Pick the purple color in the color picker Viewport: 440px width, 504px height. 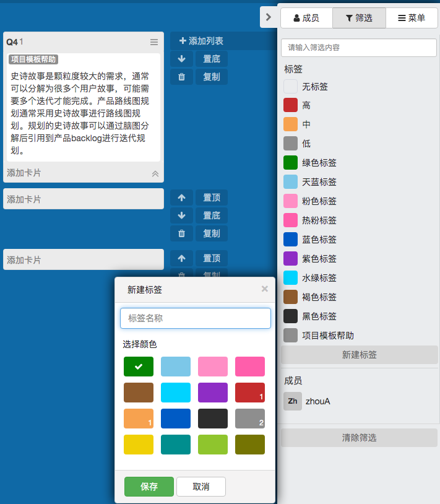click(213, 393)
